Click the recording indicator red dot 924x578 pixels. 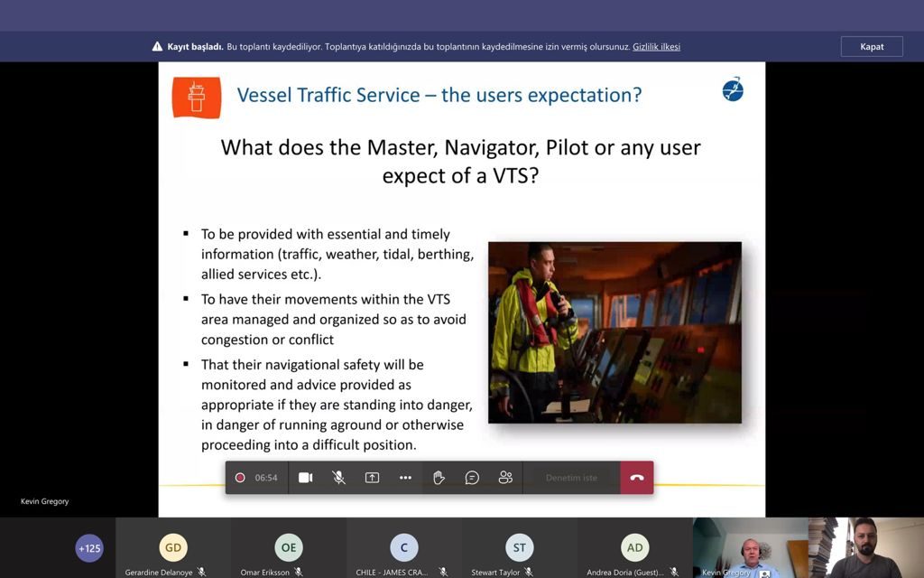(240, 478)
